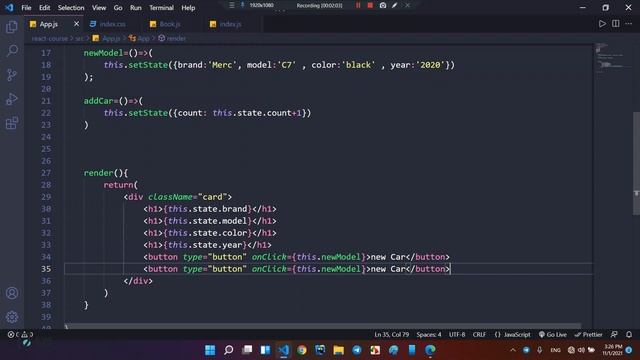Screen dimensions: 640x360
Task: Open the Extensions view
Action: (x=12, y=123)
